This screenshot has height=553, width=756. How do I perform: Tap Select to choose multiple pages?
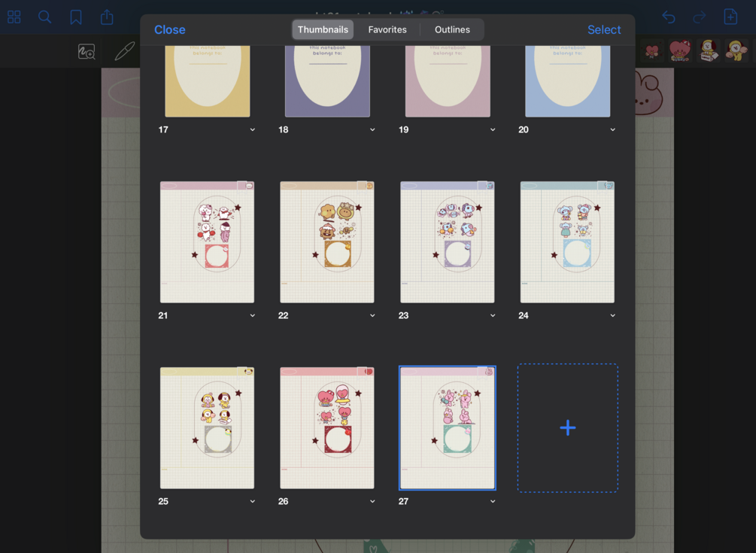pyautogui.click(x=604, y=30)
